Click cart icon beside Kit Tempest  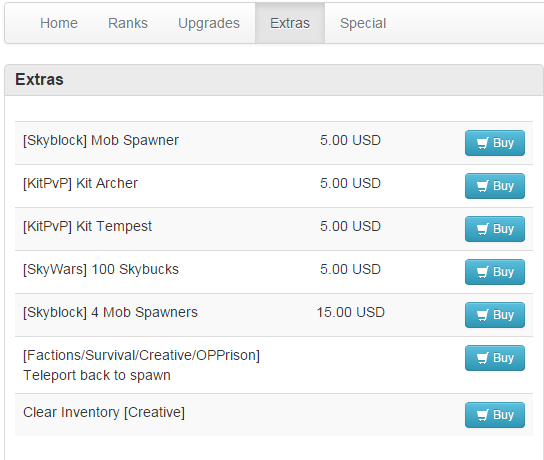pyautogui.click(x=483, y=229)
